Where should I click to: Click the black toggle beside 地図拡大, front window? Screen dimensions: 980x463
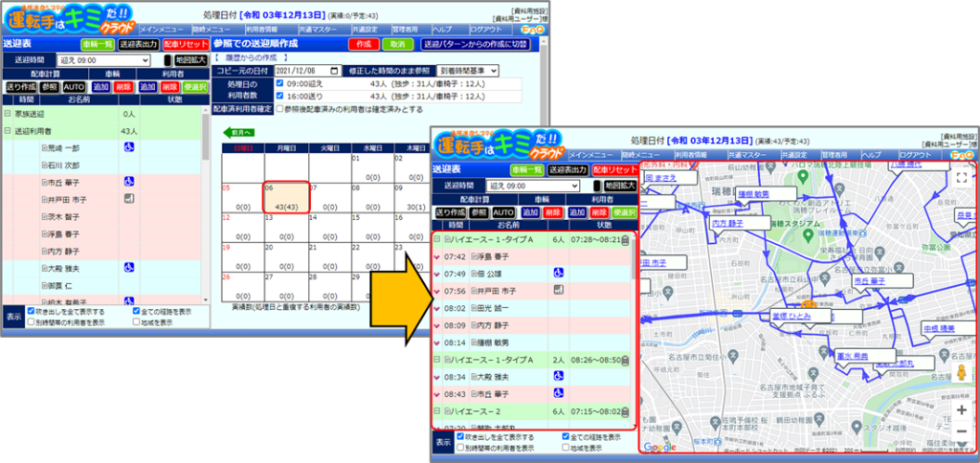[597, 186]
